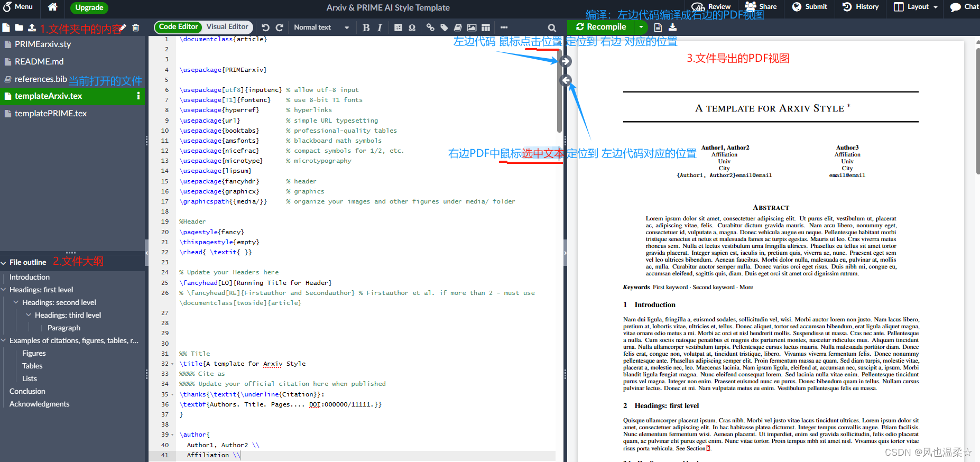Select templateArxiv.tex file
This screenshot has height=462, width=980.
[x=49, y=96]
